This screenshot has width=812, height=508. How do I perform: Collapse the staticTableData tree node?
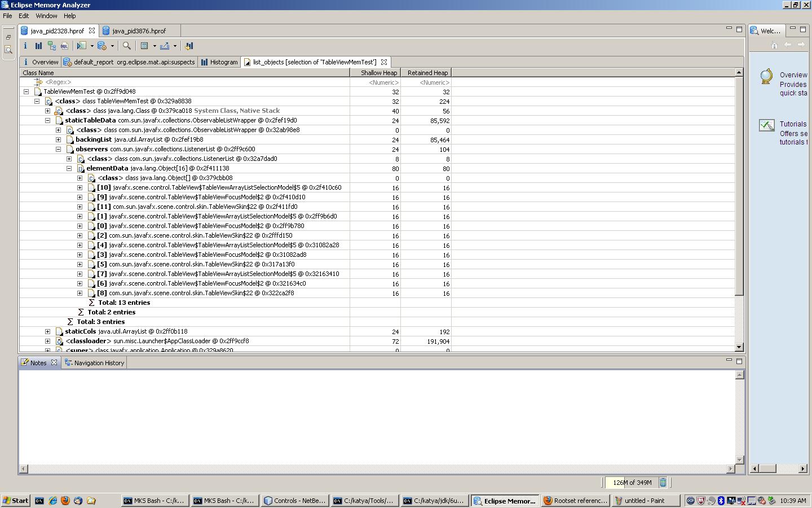point(47,120)
